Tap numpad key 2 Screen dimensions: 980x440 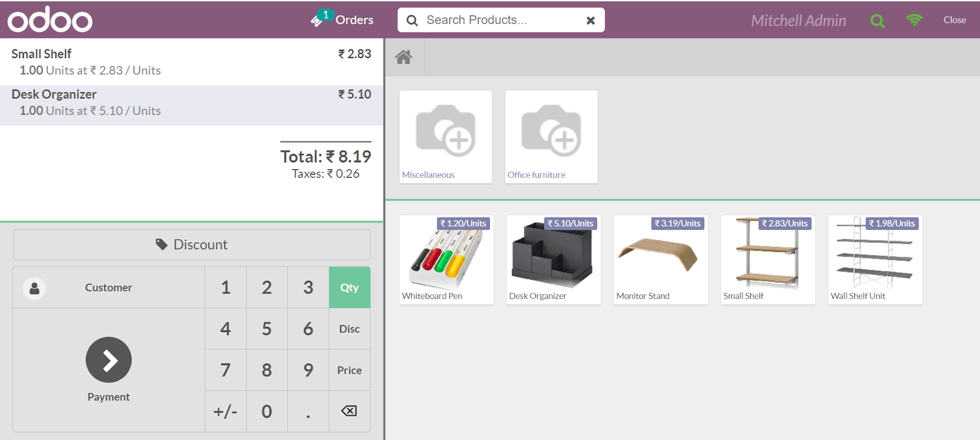pos(267,287)
